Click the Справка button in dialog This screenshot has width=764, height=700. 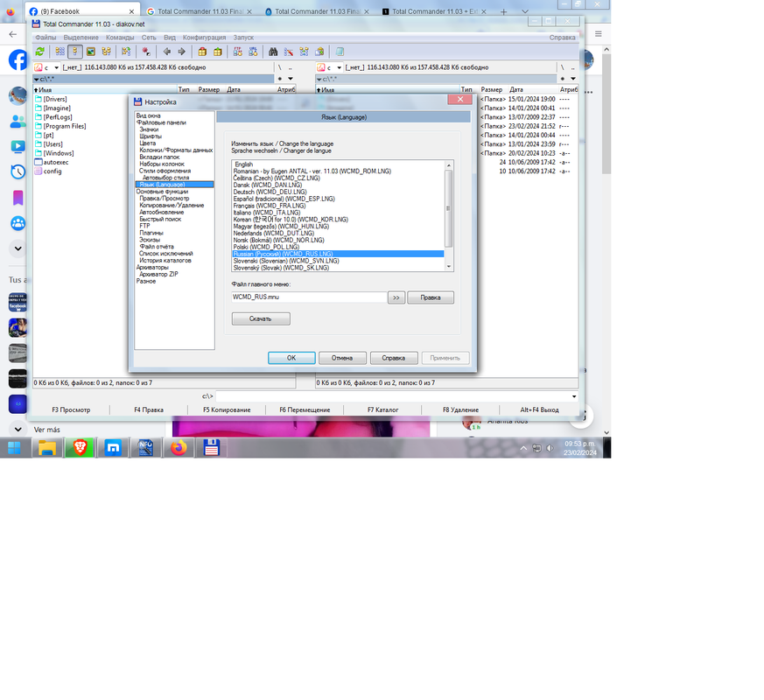click(394, 358)
